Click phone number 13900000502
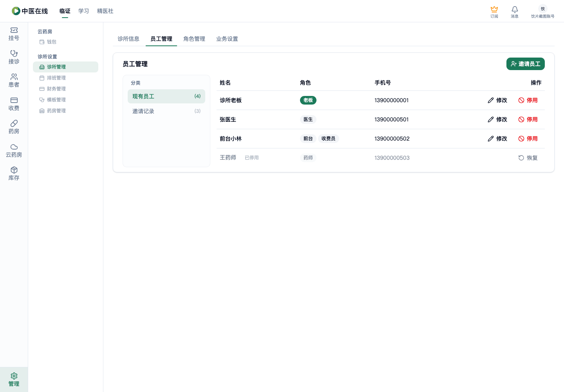The width and height of the screenshot is (564, 392). [392, 139]
